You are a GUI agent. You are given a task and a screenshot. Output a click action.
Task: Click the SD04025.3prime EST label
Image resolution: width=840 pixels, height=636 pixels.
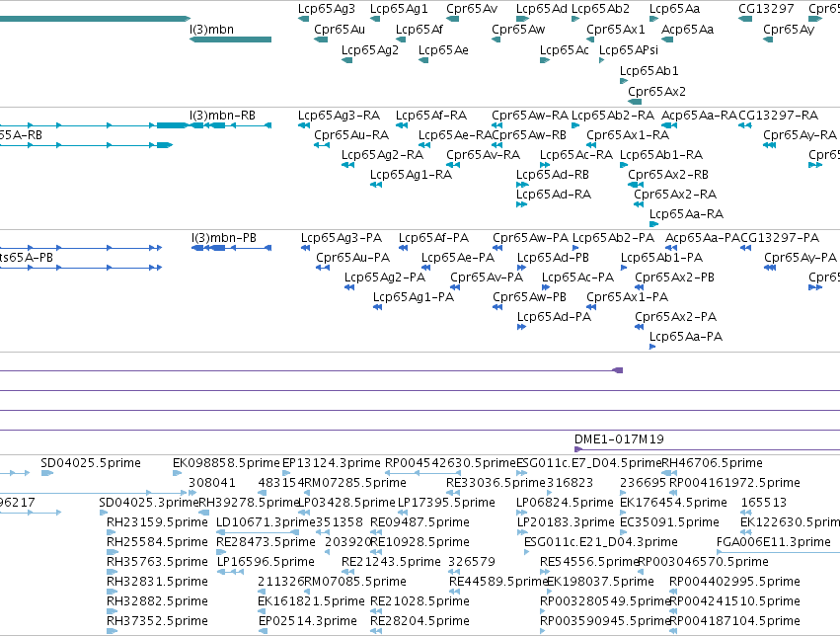pyautogui.click(x=149, y=503)
